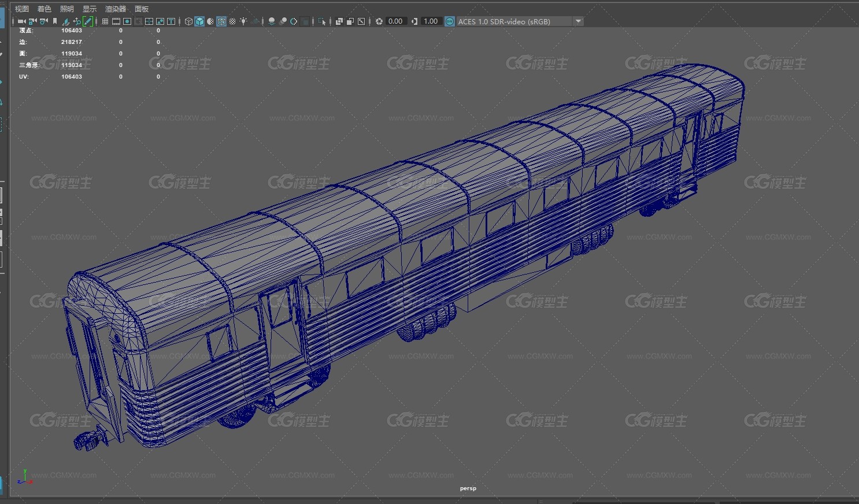Click the 三角形 (triangles) HUD label
The height and width of the screenshot is (504, 859).
tap(28, 65)
